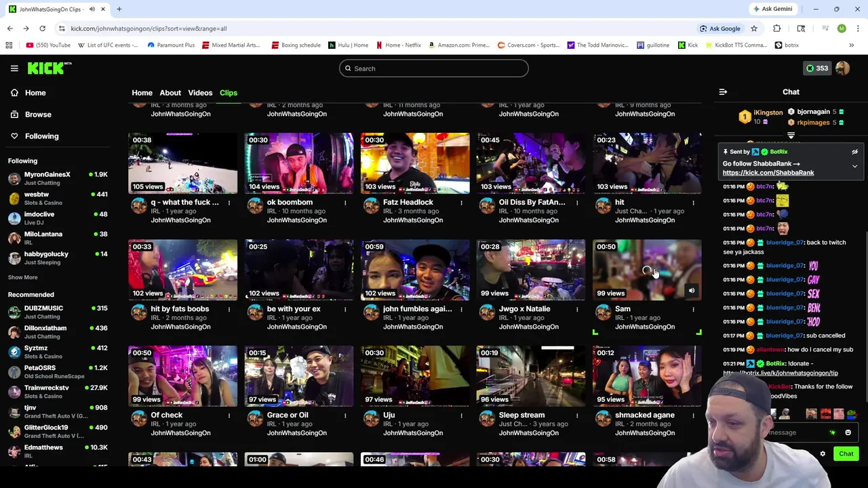Image resolution: width=868 pixels, height=488 pixels.
Task: Open the 'Sleep stream' clip title
Action: tap(521, 415)
